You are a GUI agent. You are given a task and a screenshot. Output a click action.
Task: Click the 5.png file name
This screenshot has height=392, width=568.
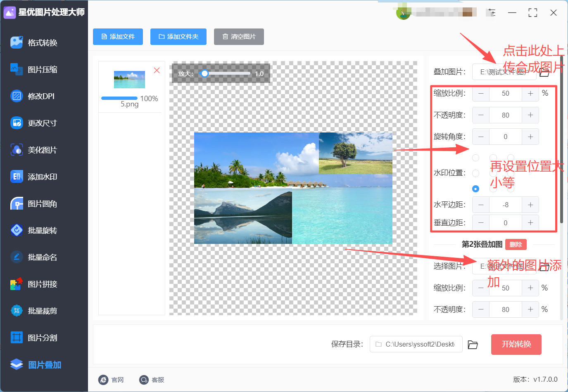click(130, 104)
